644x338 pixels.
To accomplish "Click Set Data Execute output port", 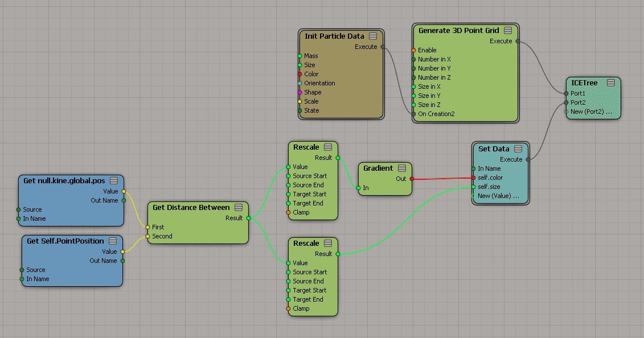I will click(x=528, y=159).
